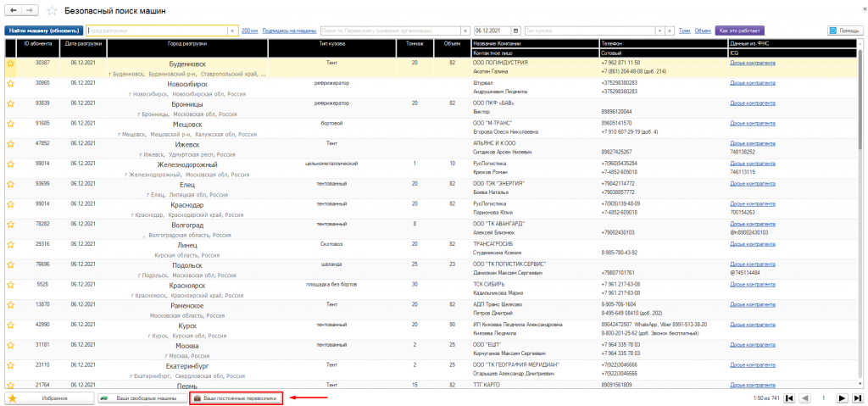Open 'Избранное' favorites button
868x406 pixels.
click(49, 398)
